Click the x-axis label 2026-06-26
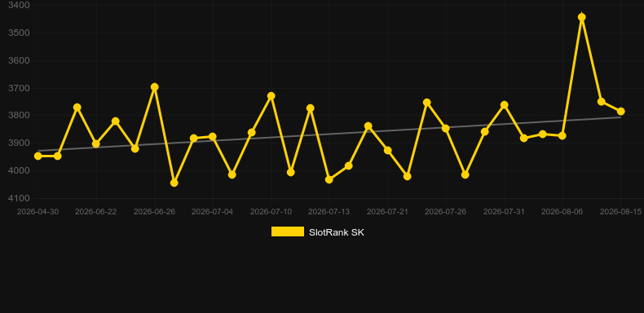644x313 pixels. 154,212
